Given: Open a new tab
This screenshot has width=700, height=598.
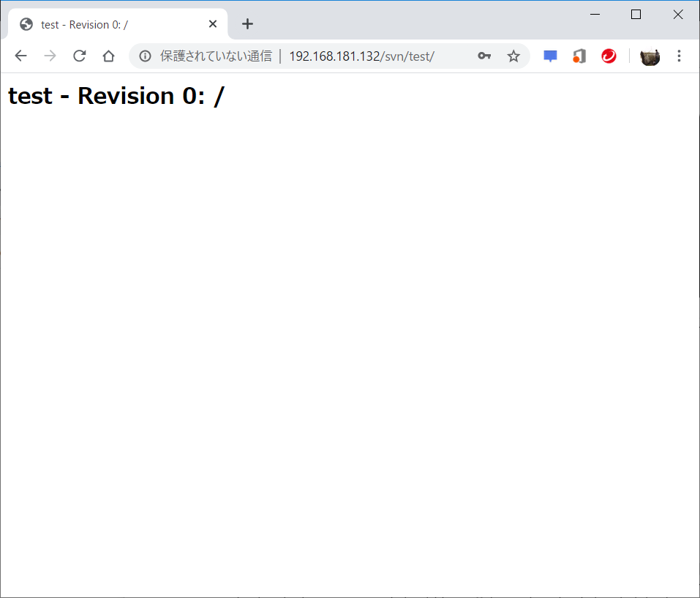Looking at the screenshot, I should click(247, 24).
